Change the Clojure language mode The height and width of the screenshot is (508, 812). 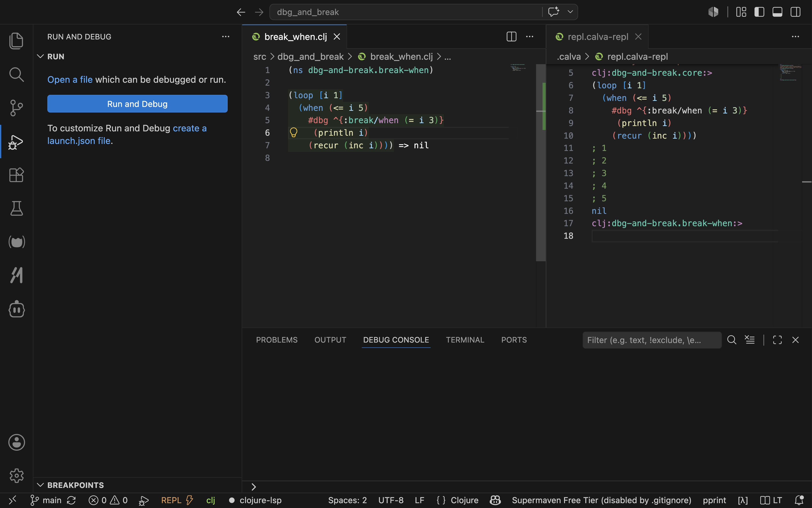point(464,500)
